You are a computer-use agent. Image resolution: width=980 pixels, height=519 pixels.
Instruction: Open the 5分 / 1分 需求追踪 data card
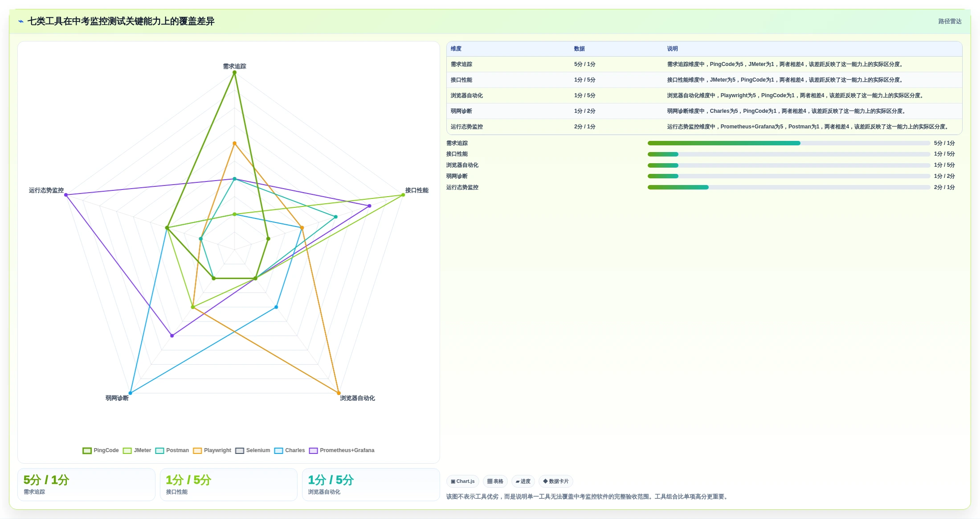click(86, 485)
